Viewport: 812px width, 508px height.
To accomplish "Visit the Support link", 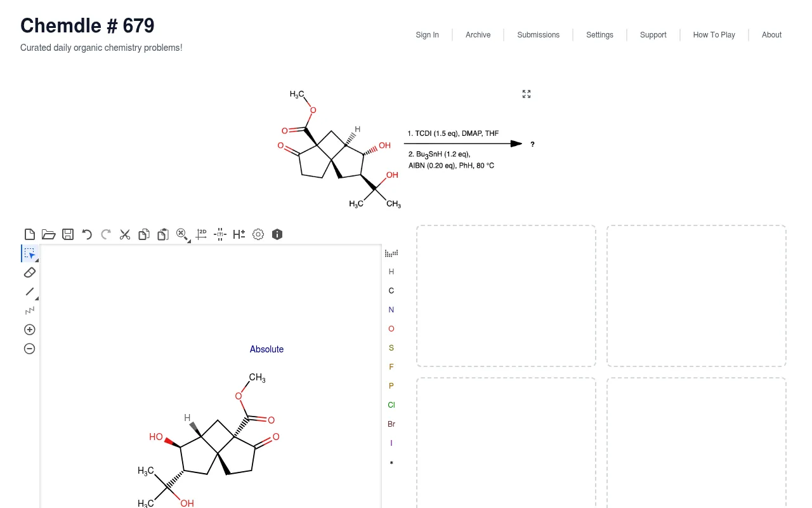I will (x=653, y=35).
